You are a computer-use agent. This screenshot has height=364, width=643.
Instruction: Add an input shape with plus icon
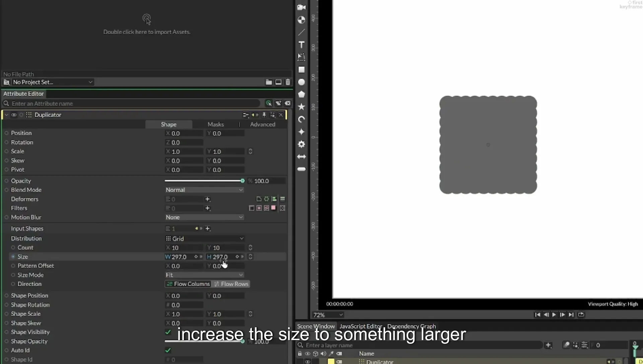tap(208, 229)
